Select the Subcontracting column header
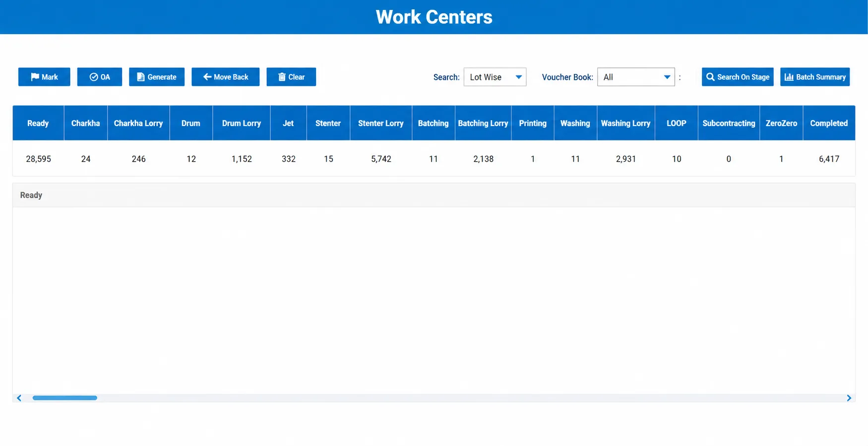 [729, 123]
